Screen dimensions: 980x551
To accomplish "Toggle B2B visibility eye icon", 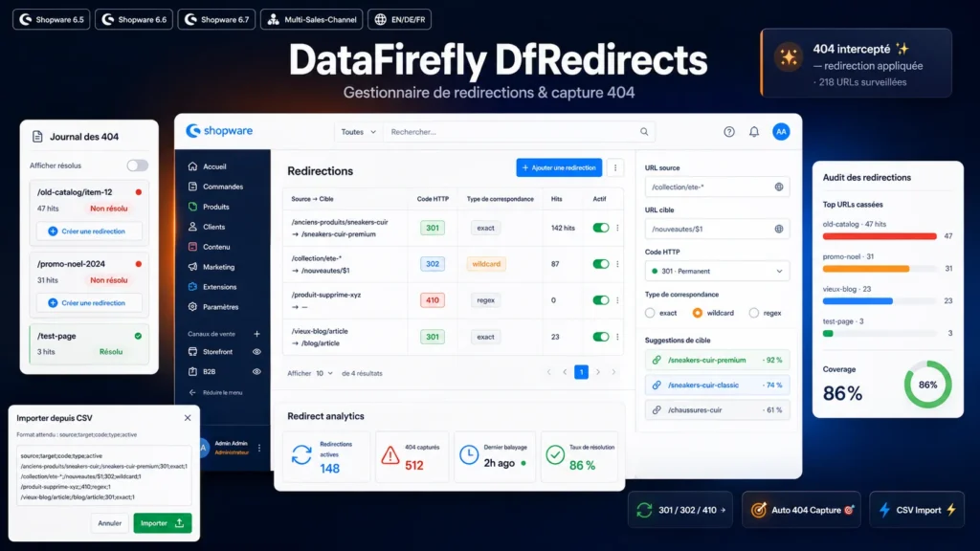I will (x=256, y=372).
